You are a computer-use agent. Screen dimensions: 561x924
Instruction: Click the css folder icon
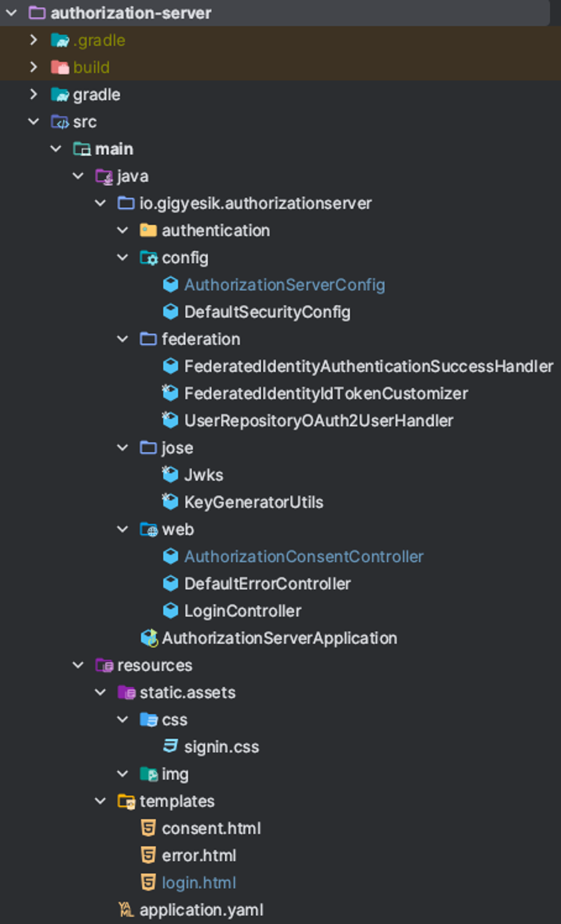point(148,720)
